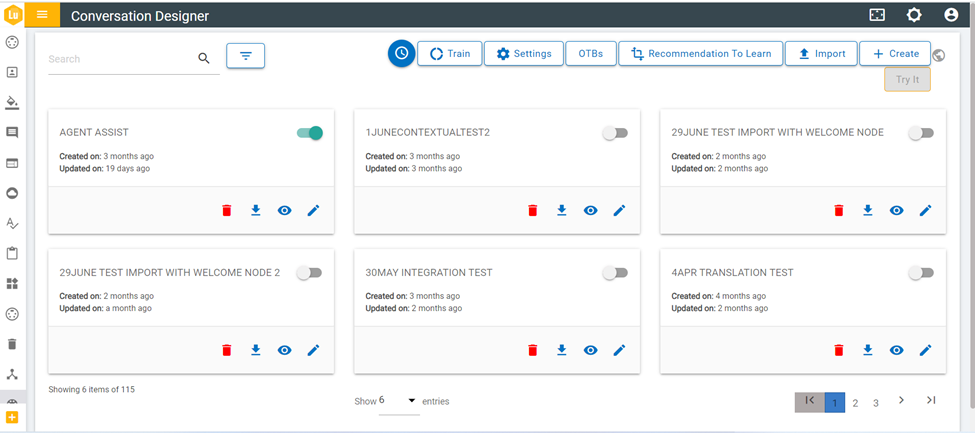
Task: Click the yellow plus sidebar button
Action: [12, 417]
